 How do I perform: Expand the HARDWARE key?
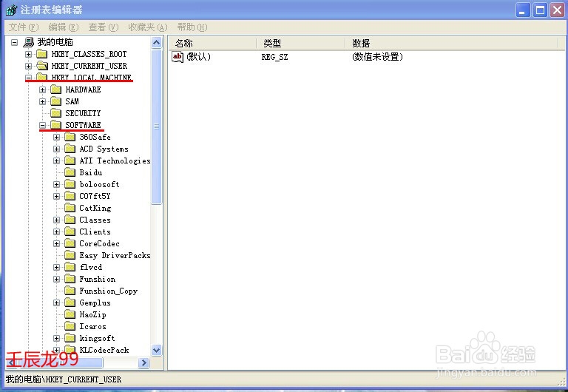pyautogui.click(x=42, y=89)
